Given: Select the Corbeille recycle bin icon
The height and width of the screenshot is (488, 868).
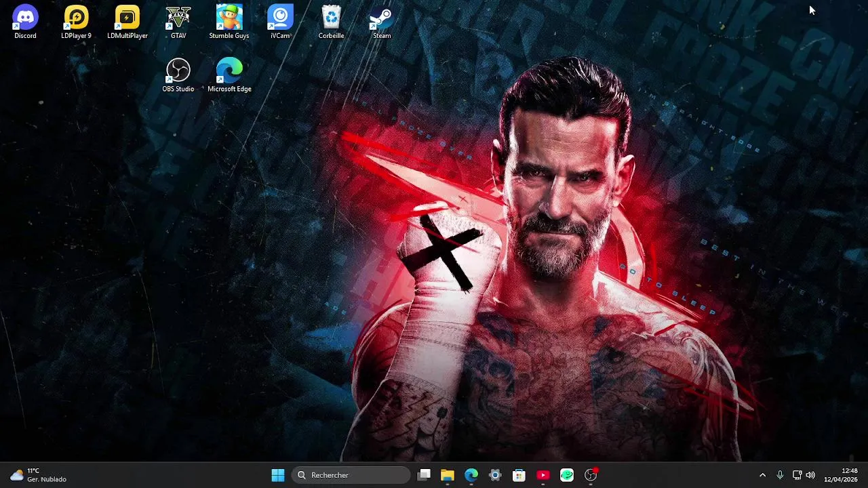Looking at the screenshot, I should click(x=331, y=22).
